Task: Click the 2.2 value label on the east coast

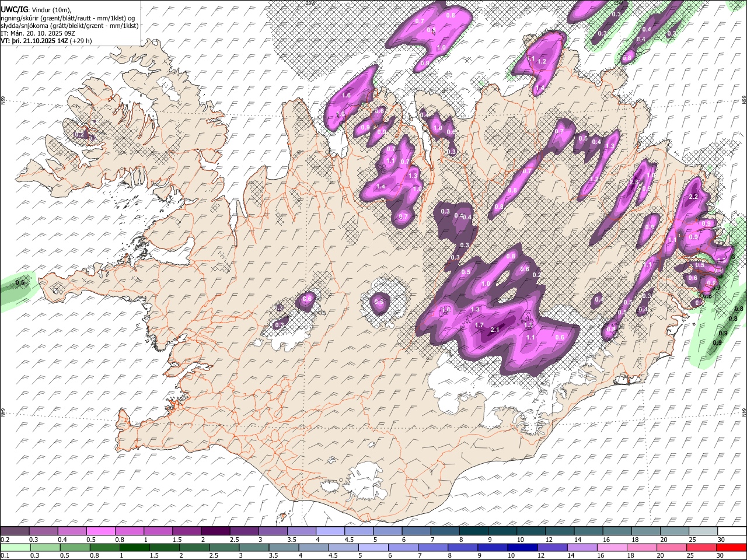Action: (694, 197)
